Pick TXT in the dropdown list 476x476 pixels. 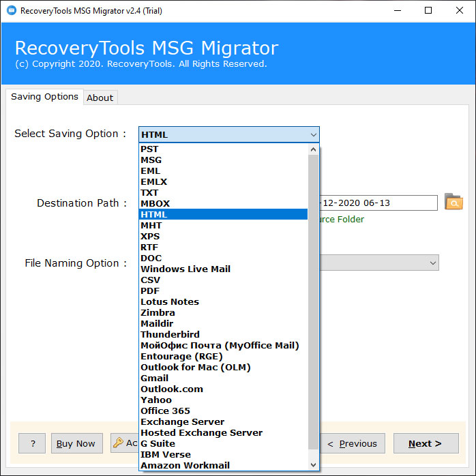(223, 193)
